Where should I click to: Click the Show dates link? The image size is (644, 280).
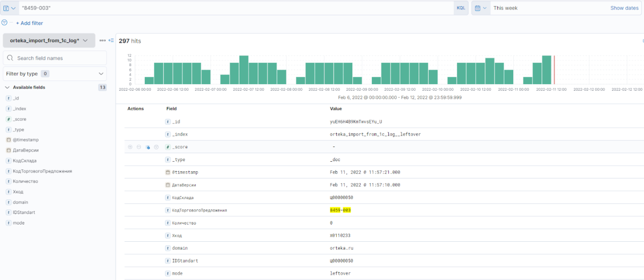[624, 8]
